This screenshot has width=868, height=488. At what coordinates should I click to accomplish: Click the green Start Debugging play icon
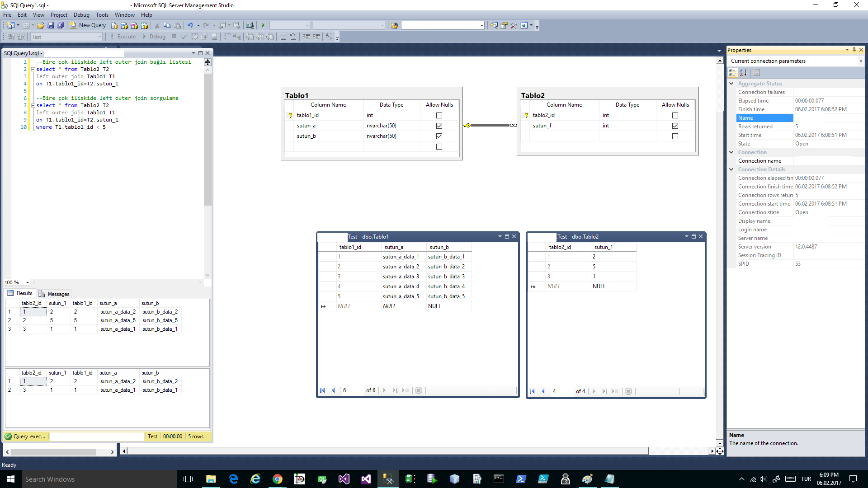pos(263,25)
